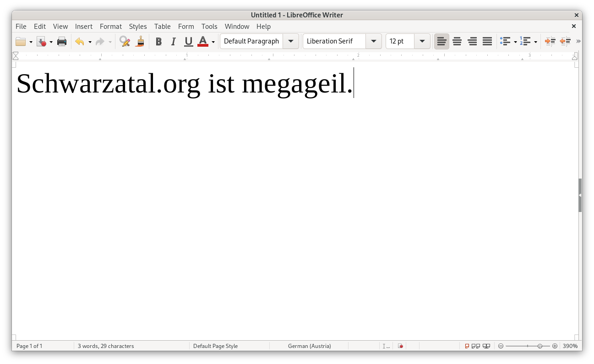Click the Default Page Style status field
594x364 pixels.
[215, 346]
